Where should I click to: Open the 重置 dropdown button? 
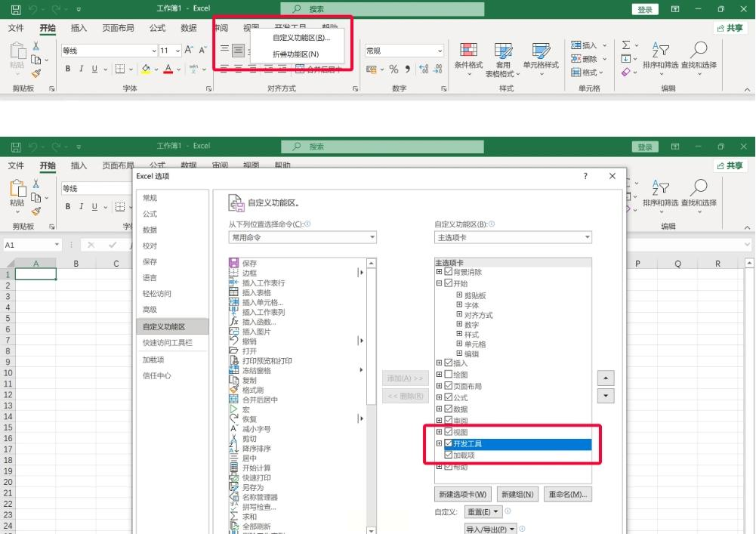tap(483, 512)
